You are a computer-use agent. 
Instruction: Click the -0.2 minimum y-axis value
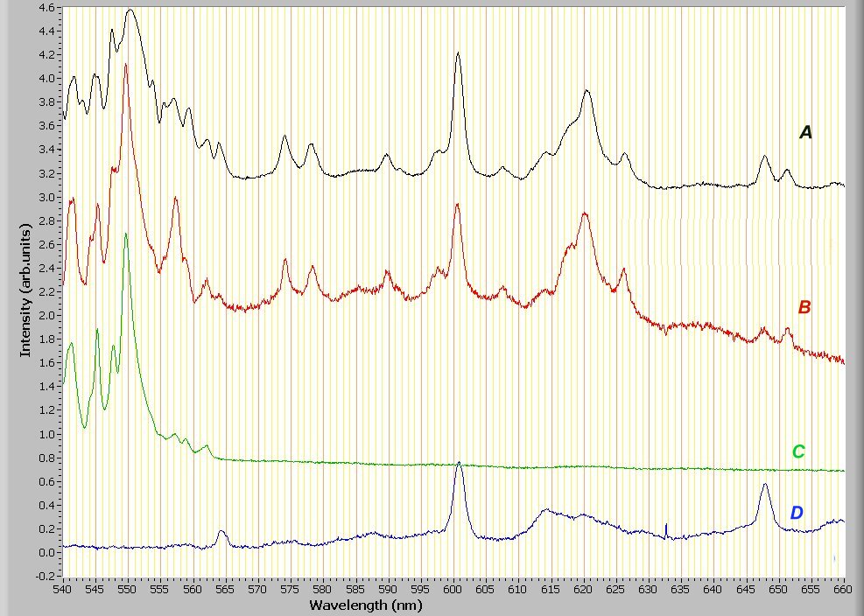pyautogui.click(x=42, y=577)
